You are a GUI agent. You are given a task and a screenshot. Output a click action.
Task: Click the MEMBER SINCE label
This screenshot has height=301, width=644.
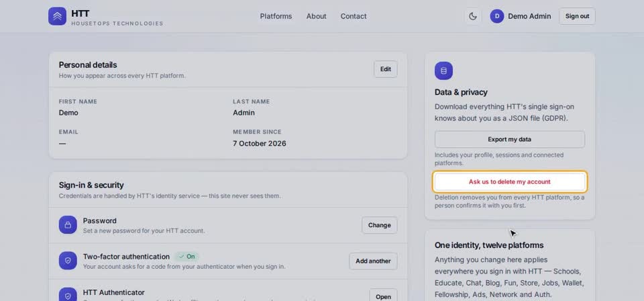point(257,132)
